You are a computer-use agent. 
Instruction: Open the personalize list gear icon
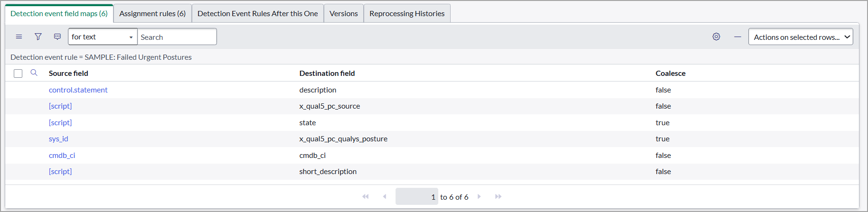pyautogui.click(x=717, y=37)
